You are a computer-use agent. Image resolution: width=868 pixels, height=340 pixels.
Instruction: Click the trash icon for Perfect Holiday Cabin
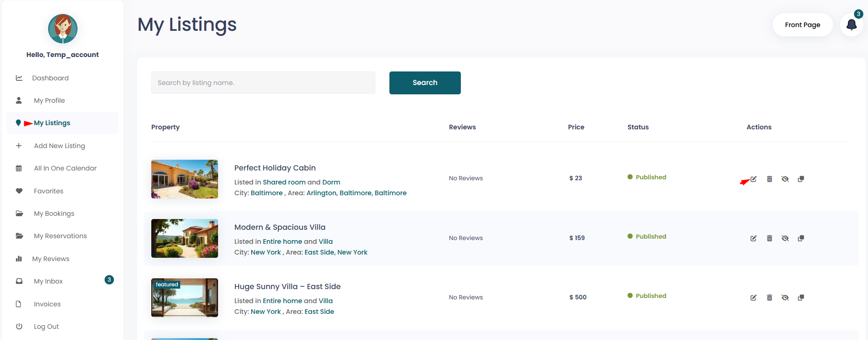tap(769, 179)
